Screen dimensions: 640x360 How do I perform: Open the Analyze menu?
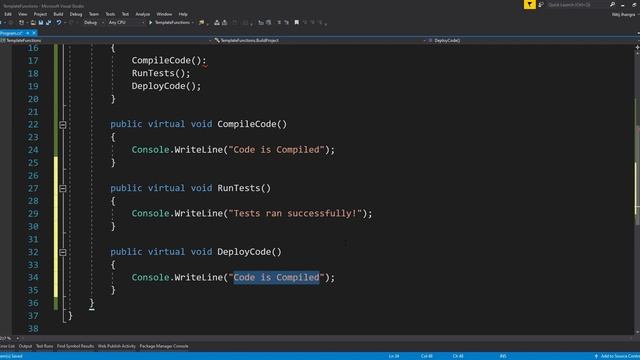[x=142, y=14]
